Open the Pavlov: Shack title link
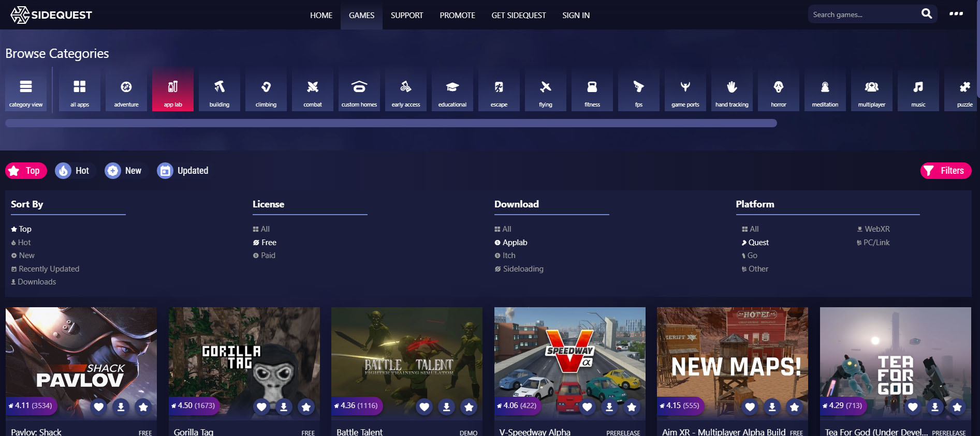 (36, 432)
